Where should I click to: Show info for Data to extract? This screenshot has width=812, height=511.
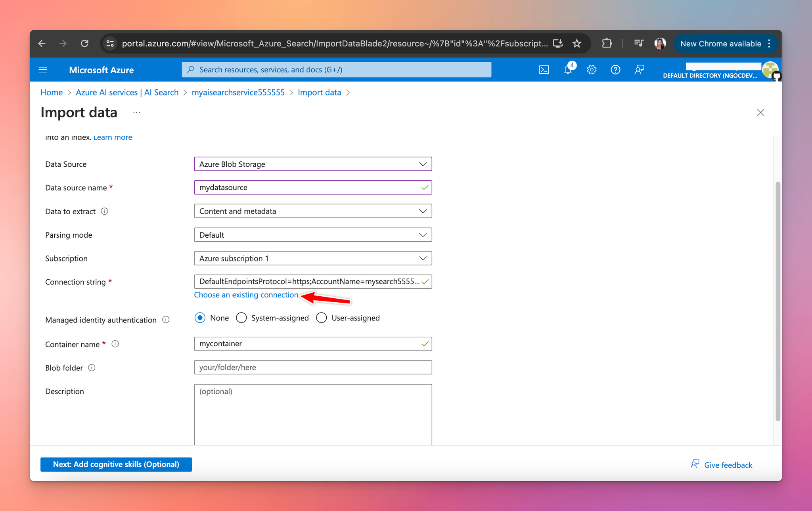(x=104, y=211)
